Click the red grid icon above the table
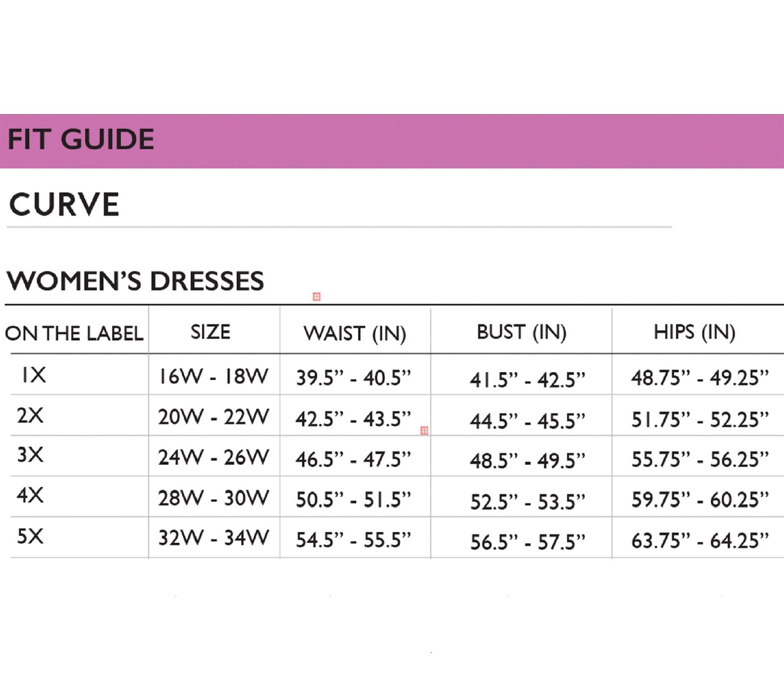The height and width of the screenshot is (697, 784). pyautogui.click(x=316, y=297)
